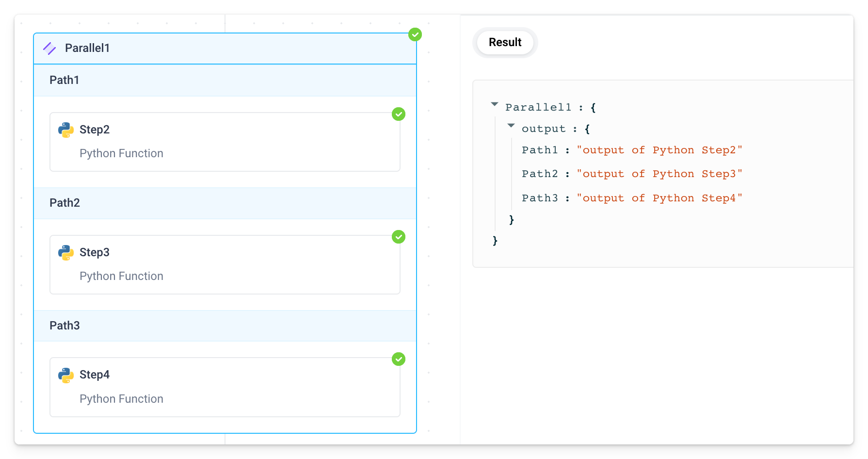This screenshot has width=868, height=459.
Task: Click the Python icon on Step4
Action: (64, 375)
